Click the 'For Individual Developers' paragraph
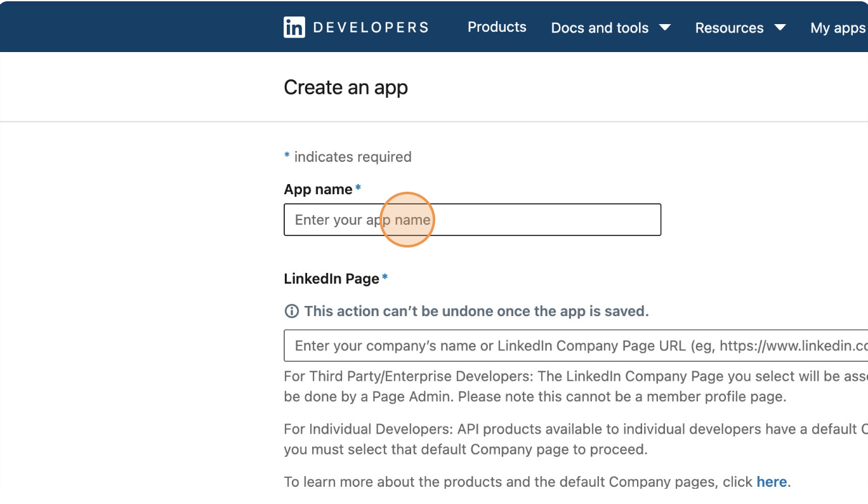868x504 pixels. pos(575,439)
